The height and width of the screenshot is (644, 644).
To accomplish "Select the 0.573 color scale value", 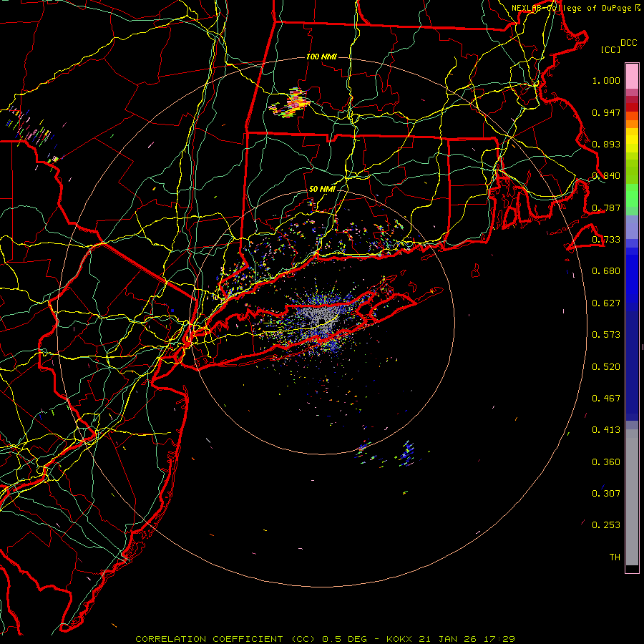I will 606,335.
